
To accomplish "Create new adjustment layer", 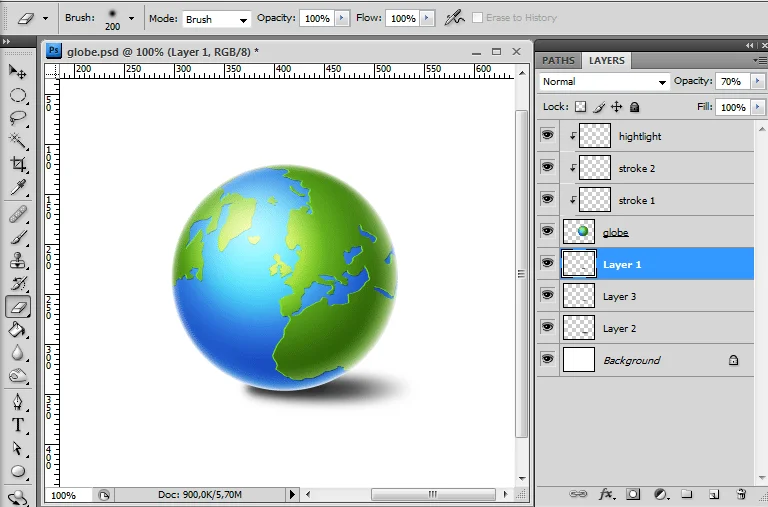I will tap(661, 494).
